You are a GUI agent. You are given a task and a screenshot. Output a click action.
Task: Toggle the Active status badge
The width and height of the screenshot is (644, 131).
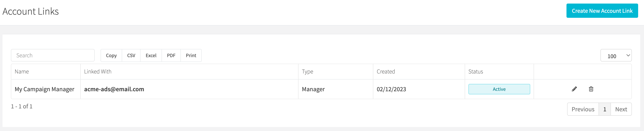point(499,89)
